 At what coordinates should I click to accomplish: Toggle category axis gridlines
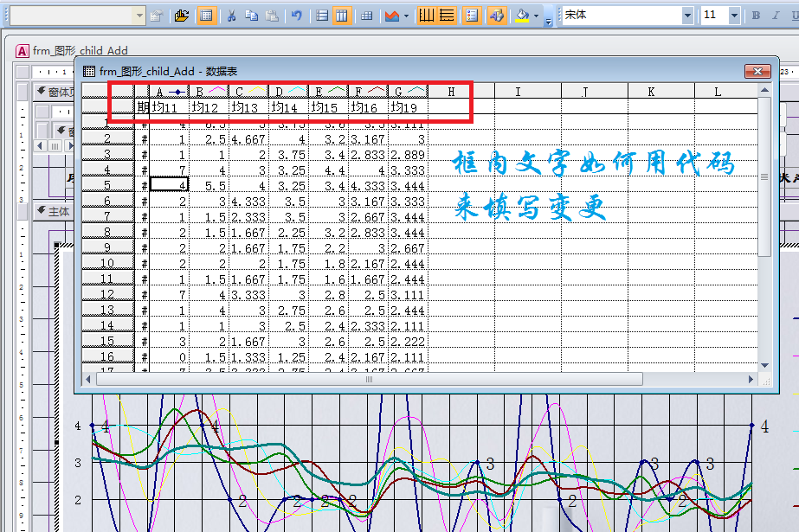427,16
